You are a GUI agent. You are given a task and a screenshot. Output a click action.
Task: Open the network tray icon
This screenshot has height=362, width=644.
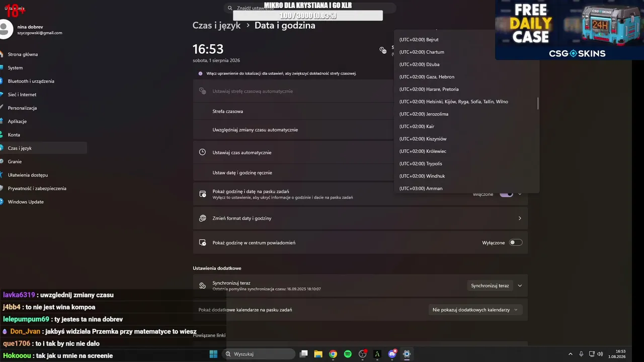coord(592,354)
